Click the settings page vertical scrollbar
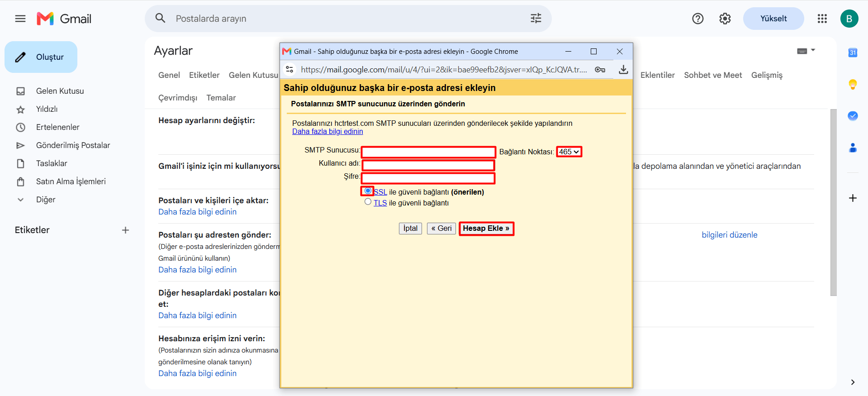868x396 pixels. [x=834, y=202]
